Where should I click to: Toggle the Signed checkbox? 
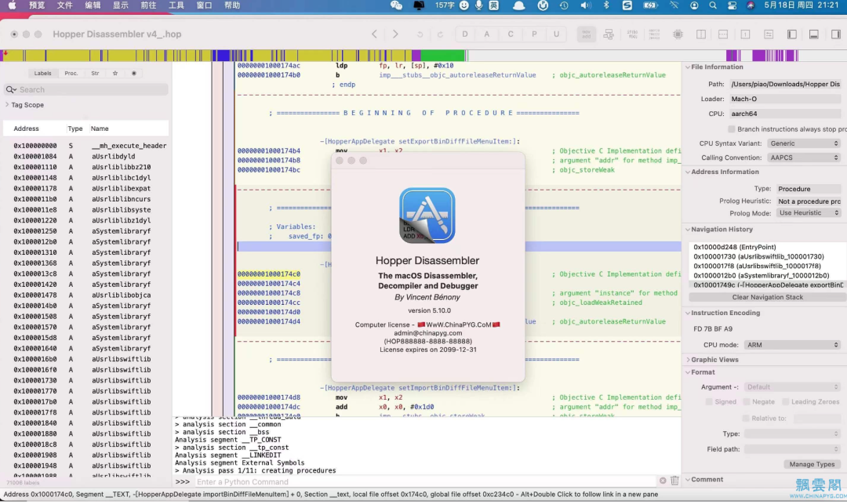point(709,402)
